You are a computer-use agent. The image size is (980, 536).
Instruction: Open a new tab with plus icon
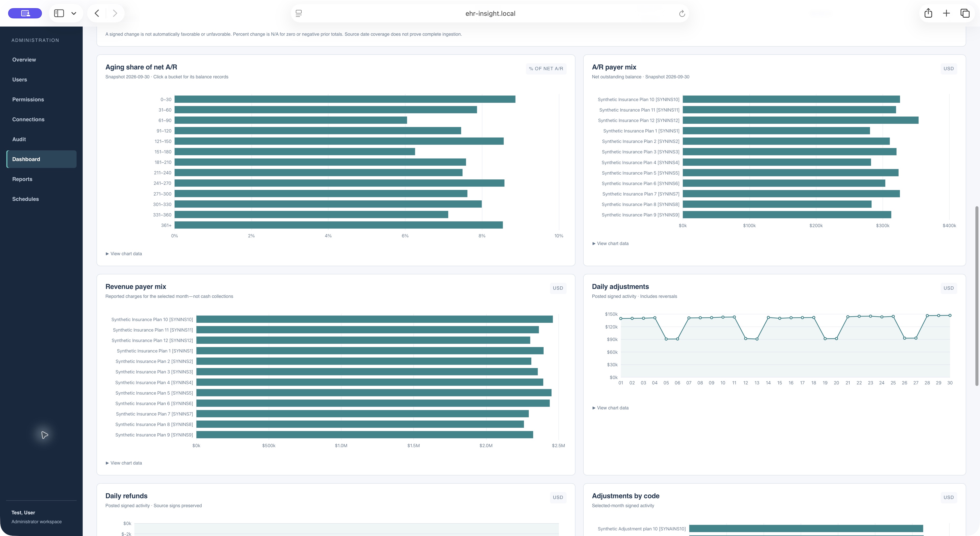click(947, 13)
